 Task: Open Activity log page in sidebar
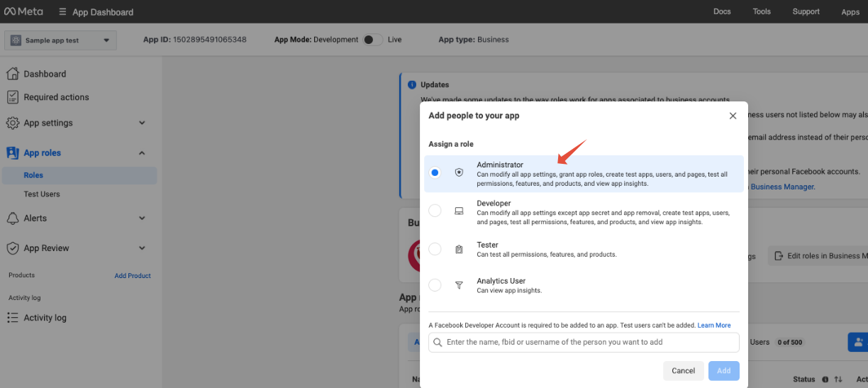[x=45, y=318]
